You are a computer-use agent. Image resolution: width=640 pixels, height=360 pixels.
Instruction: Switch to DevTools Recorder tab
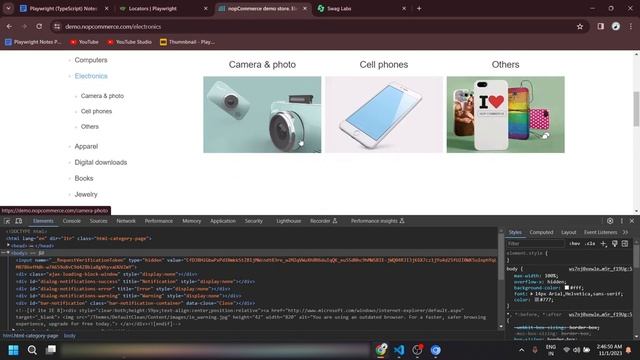pyautogui.click(x=323, y=221)
